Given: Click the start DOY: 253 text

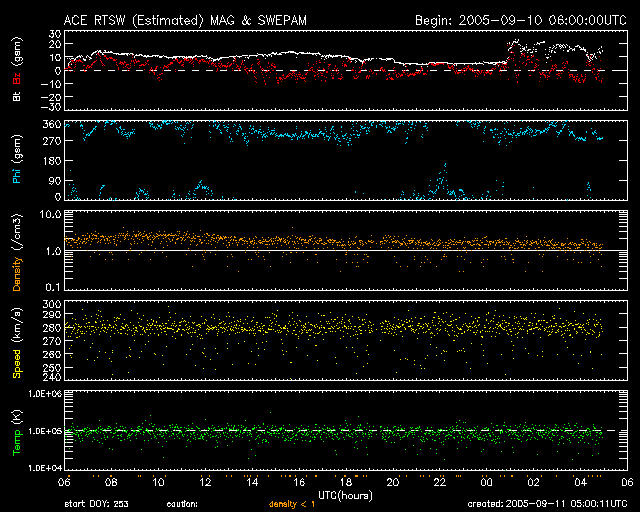Looking at the screenshot, I should tap(95, 504).
